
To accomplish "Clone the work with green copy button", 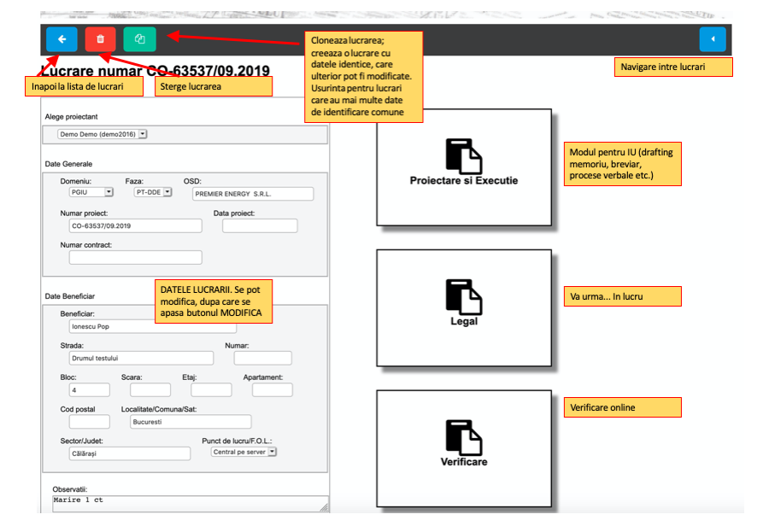I will click(x=140, y=39).
